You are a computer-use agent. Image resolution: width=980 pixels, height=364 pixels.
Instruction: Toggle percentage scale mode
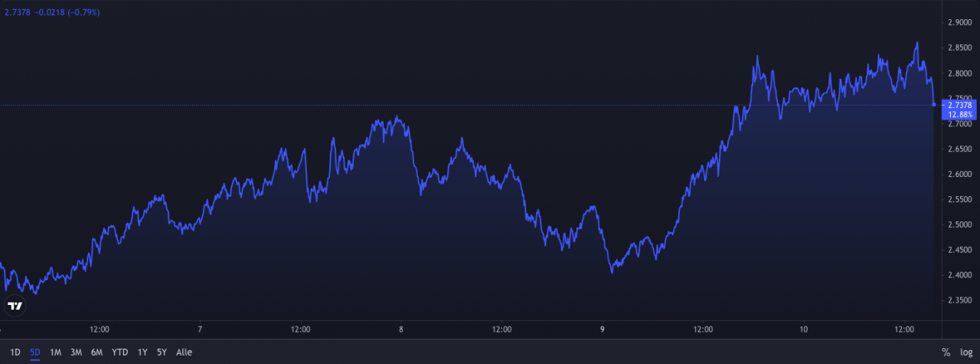pyautogui.click(x=946, y=353)
